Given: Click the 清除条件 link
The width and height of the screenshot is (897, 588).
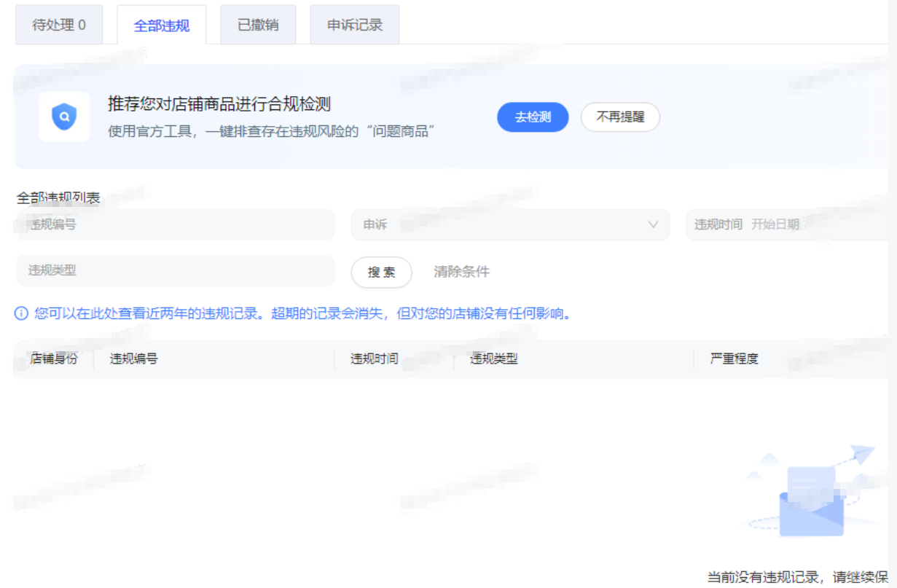Looking at the screenshot, I should click(x=461, y=272).
